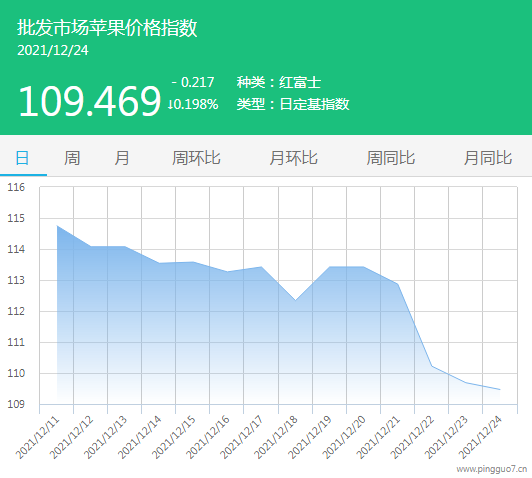Image resolution: width=532 pixels, height=478 pixels.
Task: Click the 批发市场苹果价格指数 title
Action: pos(107,27)
